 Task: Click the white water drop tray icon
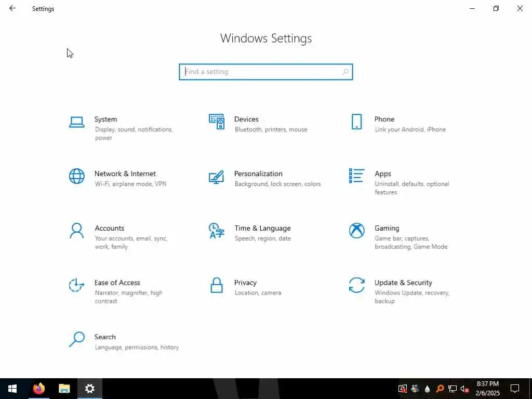[428, 389]
